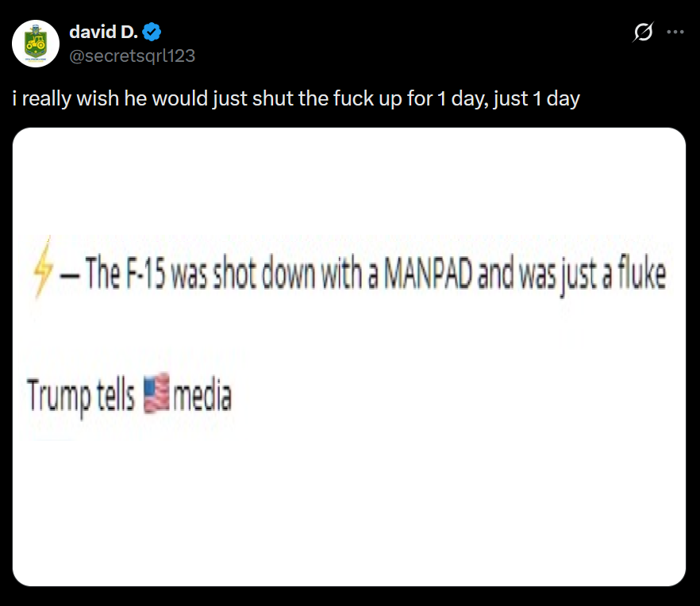The height and width of the screenshot is (606, 700).
Task: Open the david D. display name
Action: click(103, 32)
